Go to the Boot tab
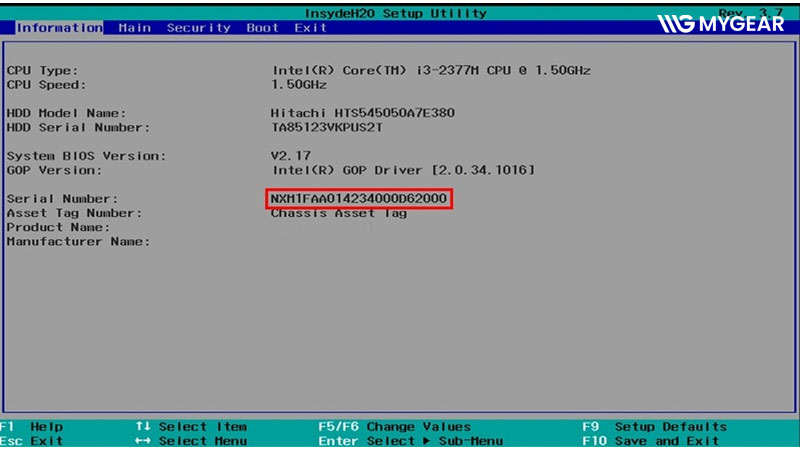This screenshot has height=450, width=800. click(262, 28)
